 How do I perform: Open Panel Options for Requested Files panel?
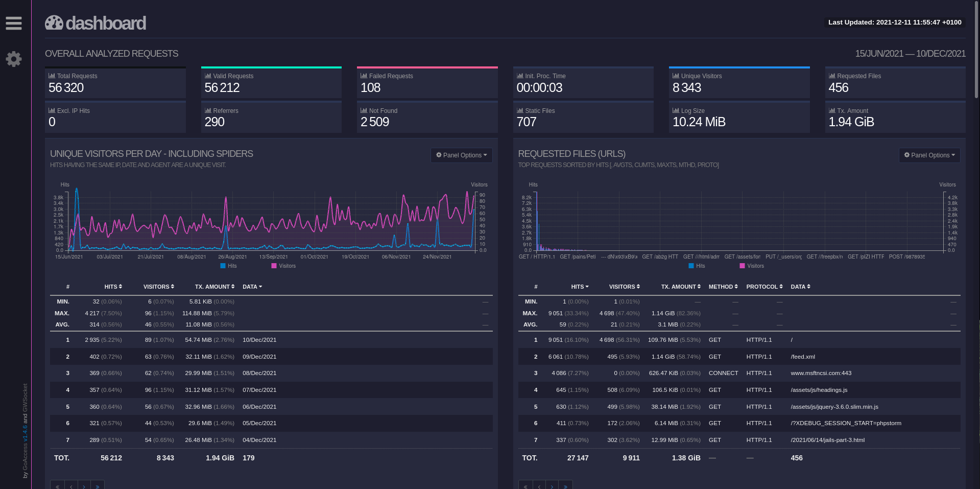(929, 155)
